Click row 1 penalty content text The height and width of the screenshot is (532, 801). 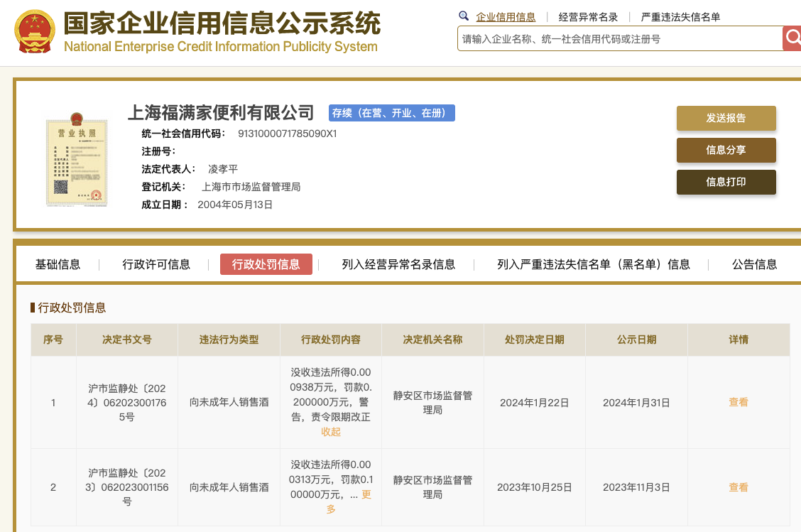[x=330, y=394]
